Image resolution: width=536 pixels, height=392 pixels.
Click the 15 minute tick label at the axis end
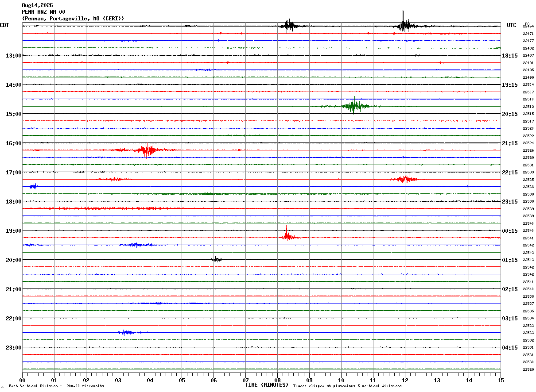coord(501,380)
